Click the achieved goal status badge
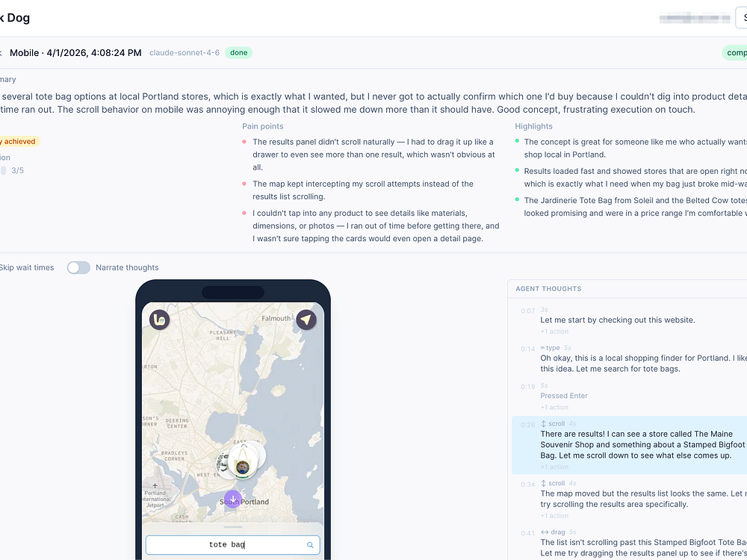 pyautogui.click(x=20, y=141)
